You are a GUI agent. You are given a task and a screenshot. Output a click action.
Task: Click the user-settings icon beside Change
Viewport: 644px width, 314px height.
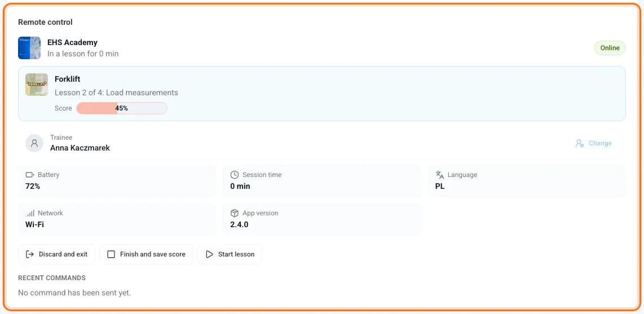pos(580,143)
